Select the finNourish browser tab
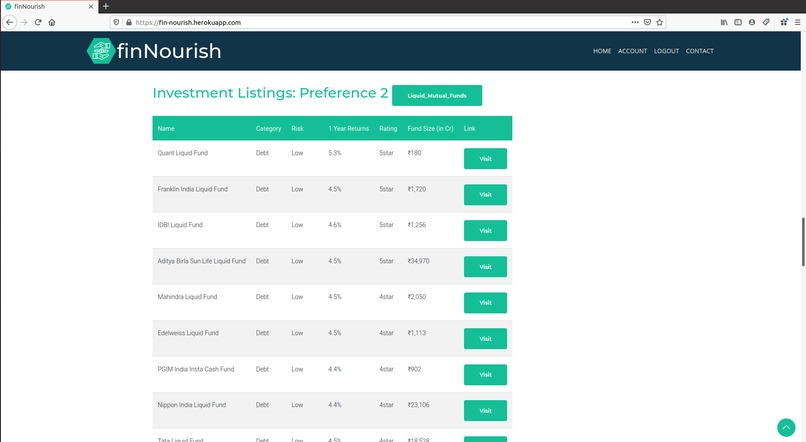This screenshot has width=806, height=442. tap(49, 6)
